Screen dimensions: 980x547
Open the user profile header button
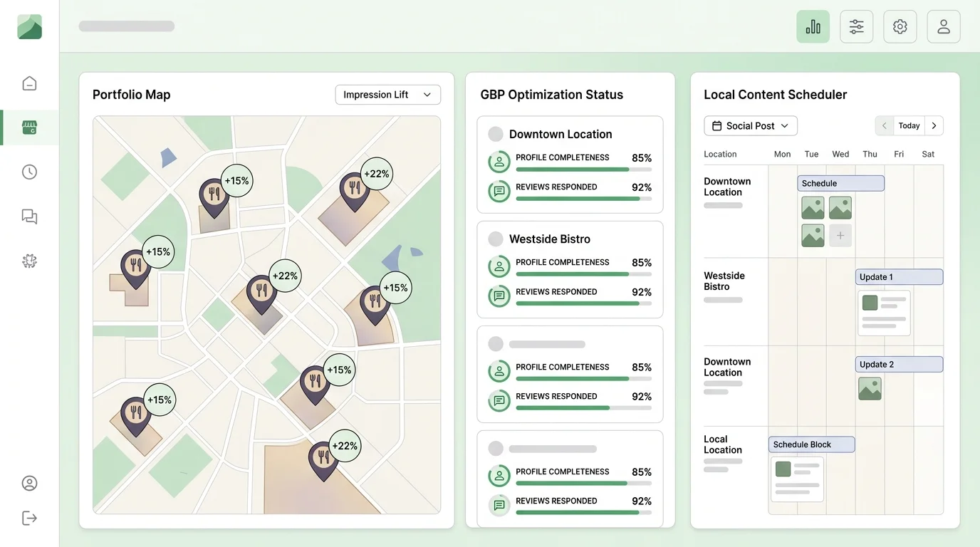point(944,27)
